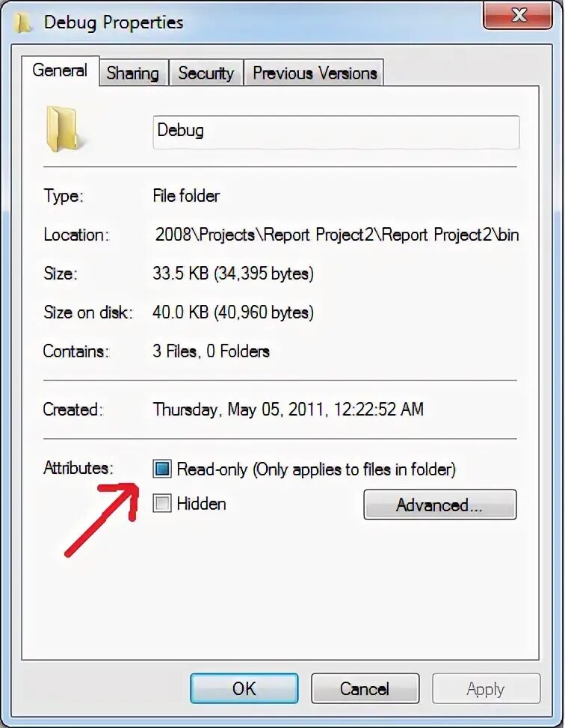Close the Debug Properties dialog
Viewport: 565px width, 728px height.
tap(517, 15)
